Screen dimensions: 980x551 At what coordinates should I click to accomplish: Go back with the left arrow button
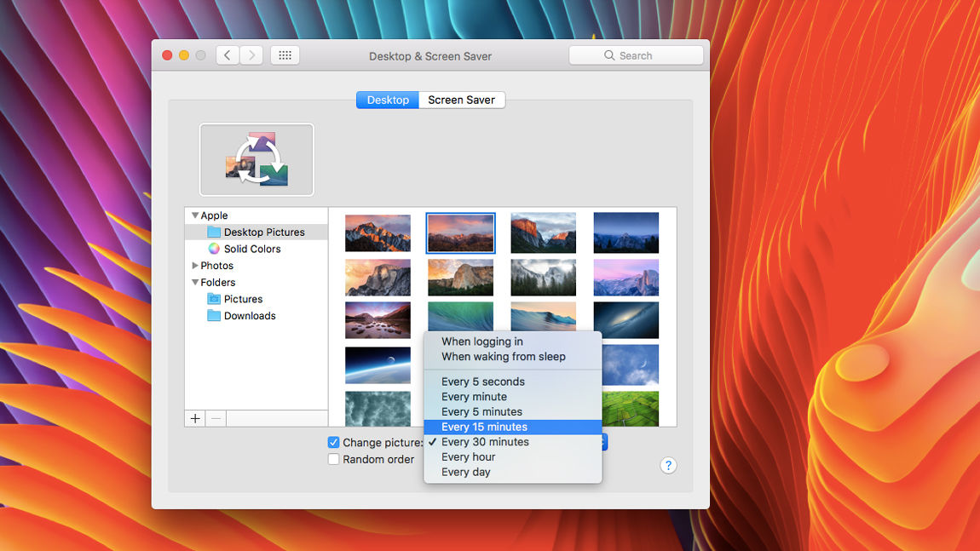pyautogui.click(x=227, y=55)
